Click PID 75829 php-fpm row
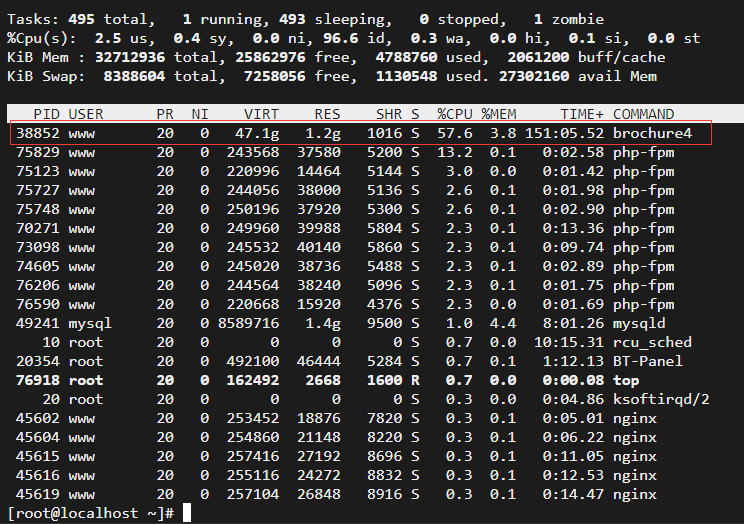Viewport: 744px width, 524px height. (38, 152)
